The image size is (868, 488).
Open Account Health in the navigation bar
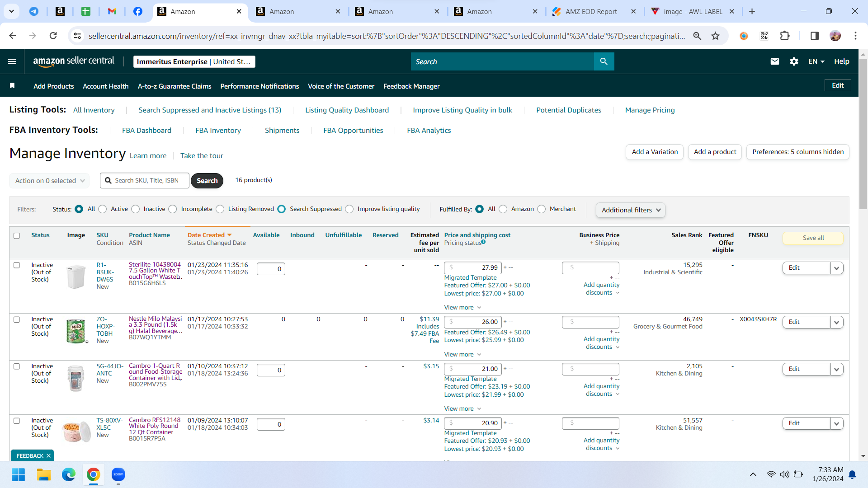tap(106, 86)
